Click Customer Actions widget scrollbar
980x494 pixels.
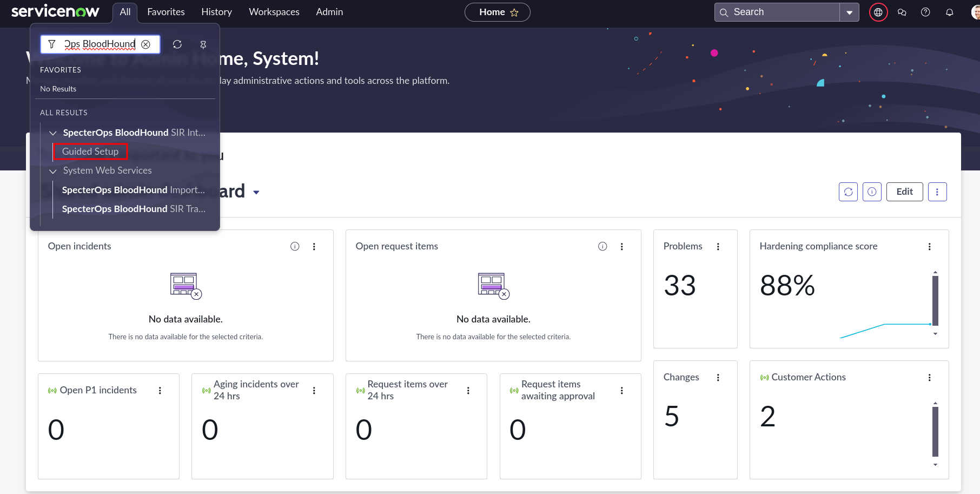point(935,431)
